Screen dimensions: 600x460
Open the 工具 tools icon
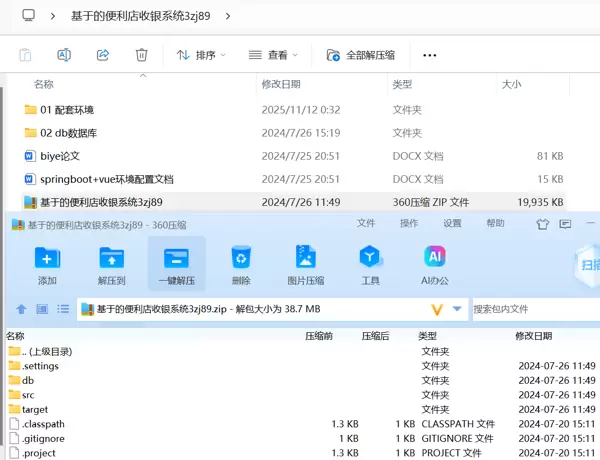[370, 264]
